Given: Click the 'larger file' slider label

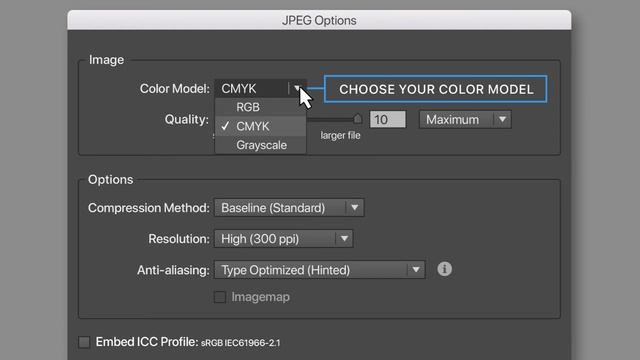Looking at the screenshot, I should (x=340, y=136).
